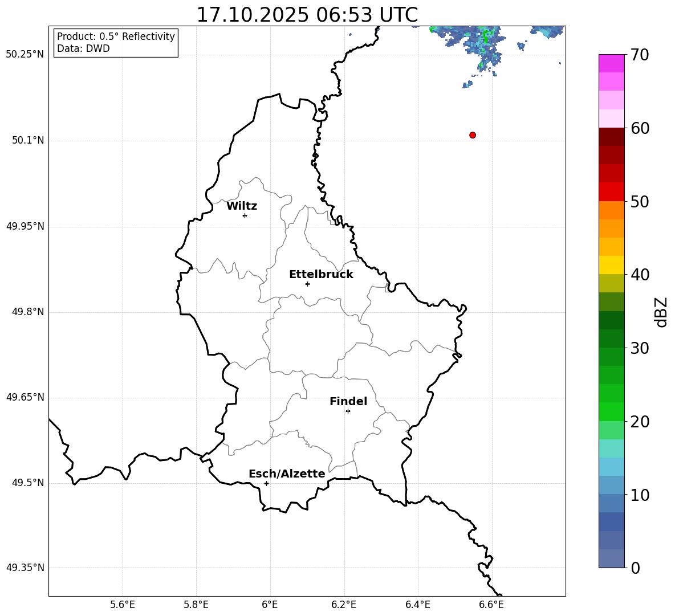
Task: Click the Esch/Alzette city label
Action: (x=287, y=474)
